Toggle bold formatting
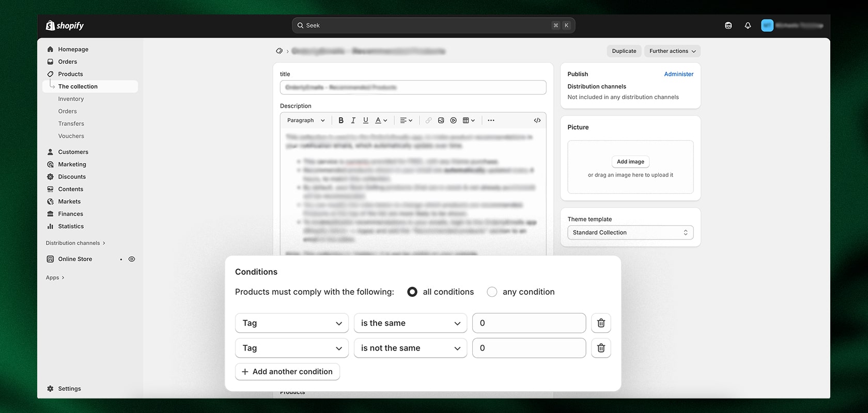This screenshot has height=413, width=868. point(341,120)
